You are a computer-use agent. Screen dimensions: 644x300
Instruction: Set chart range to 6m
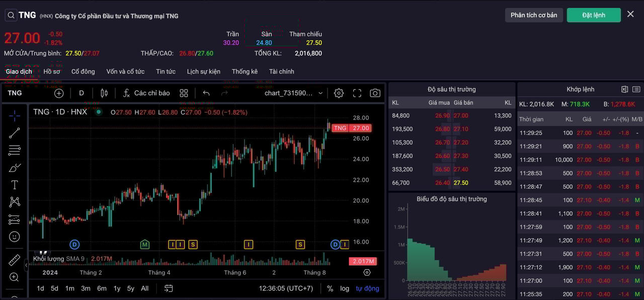(x=102, y=288)
